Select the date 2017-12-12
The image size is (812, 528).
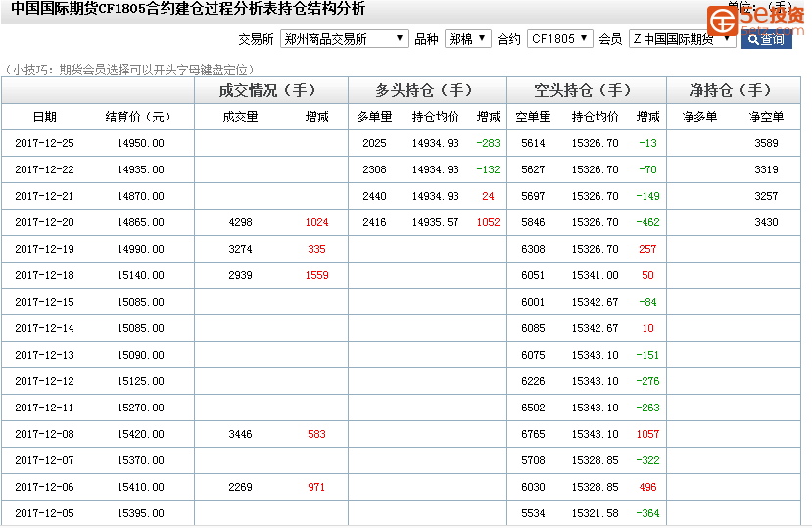coord(44,381)
